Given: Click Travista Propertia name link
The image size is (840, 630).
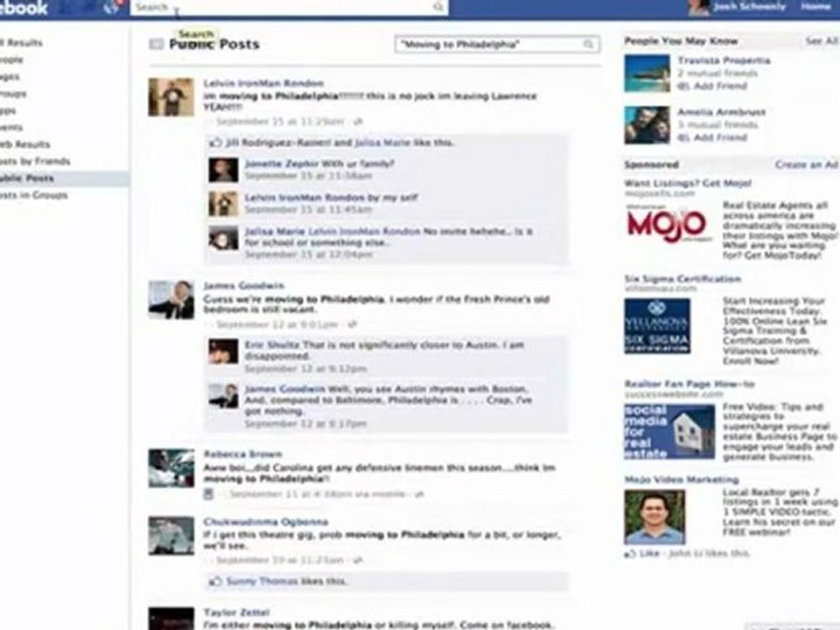Looking at the screenshot, I should [724, 60].
